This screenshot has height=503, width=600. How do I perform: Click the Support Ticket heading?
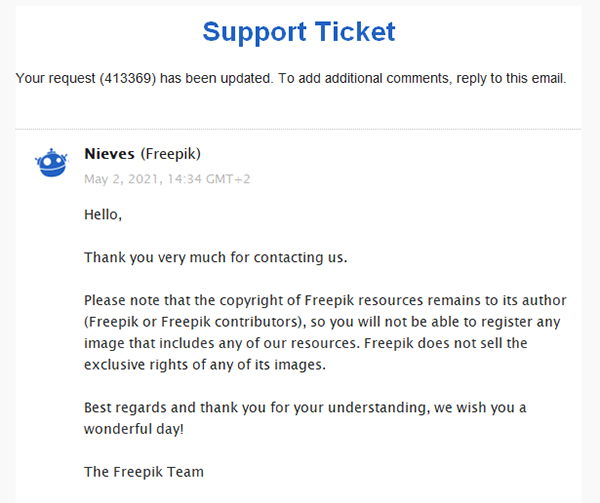tap(299, 32)
